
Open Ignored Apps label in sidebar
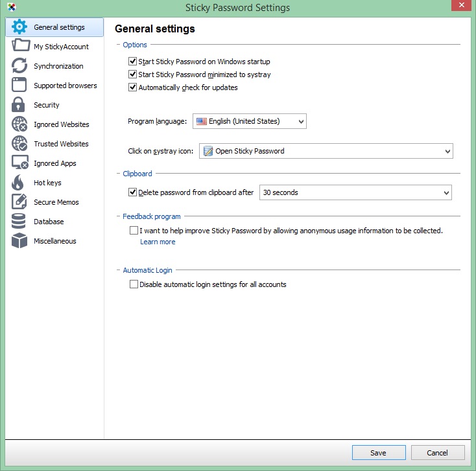coord(55,163)
